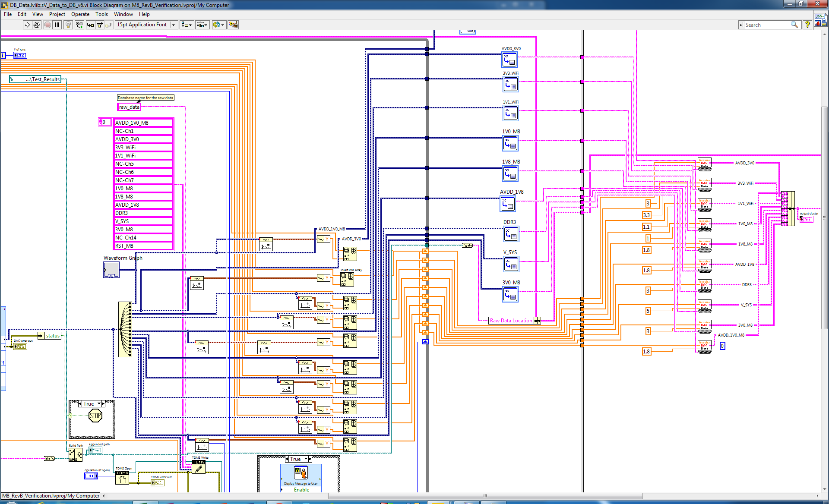Select the 1V8_M8 subVI node
Screen dimensions: 829x504
pyautogui.click(x=510, y=174)
